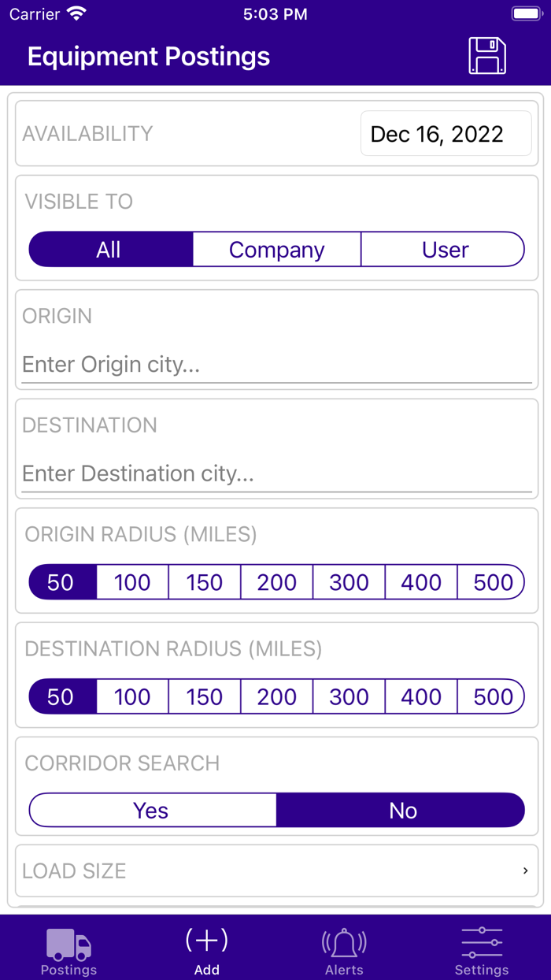Switch to the Alerts tab
Screen dimensions: 551x980
[344, 949]
